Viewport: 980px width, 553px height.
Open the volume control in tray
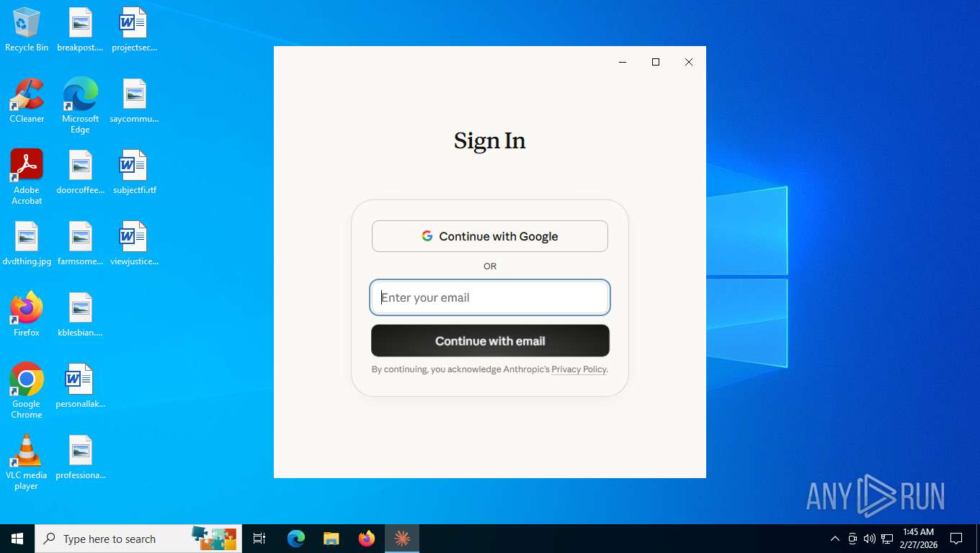point(870,539)
